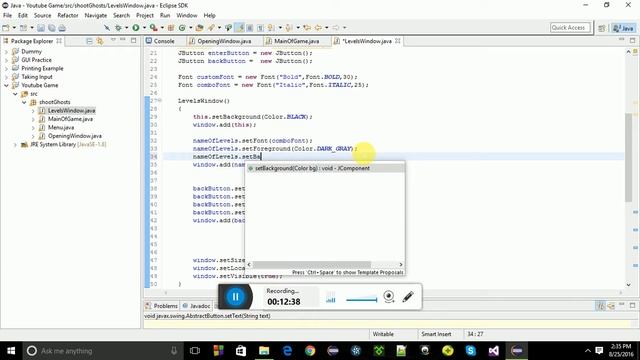Pause the screen recording

[x=236, y=297]
